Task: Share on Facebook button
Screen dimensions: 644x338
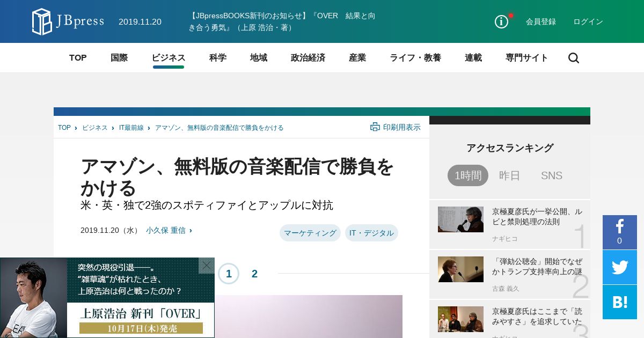Action: tap(620, 232)
